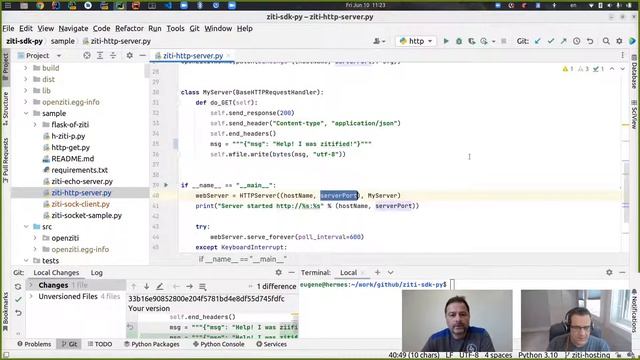
Task: Expand the Changes node
Action: click(31, 284)
